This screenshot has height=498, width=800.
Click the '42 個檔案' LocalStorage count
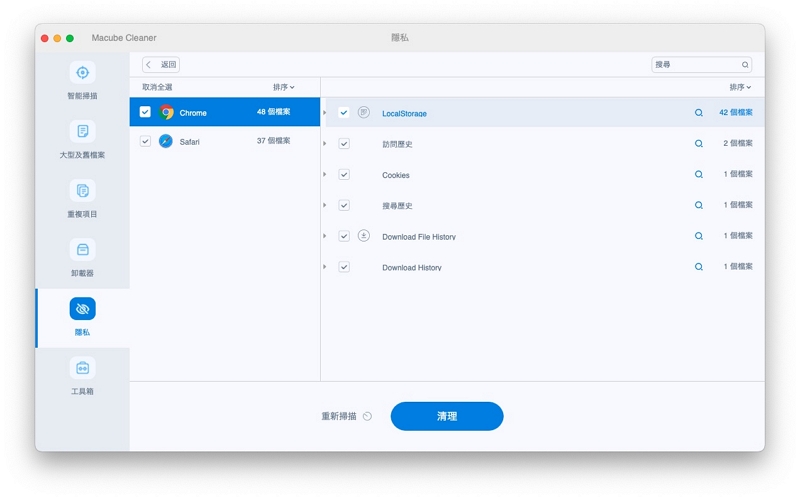coord(736,112)
